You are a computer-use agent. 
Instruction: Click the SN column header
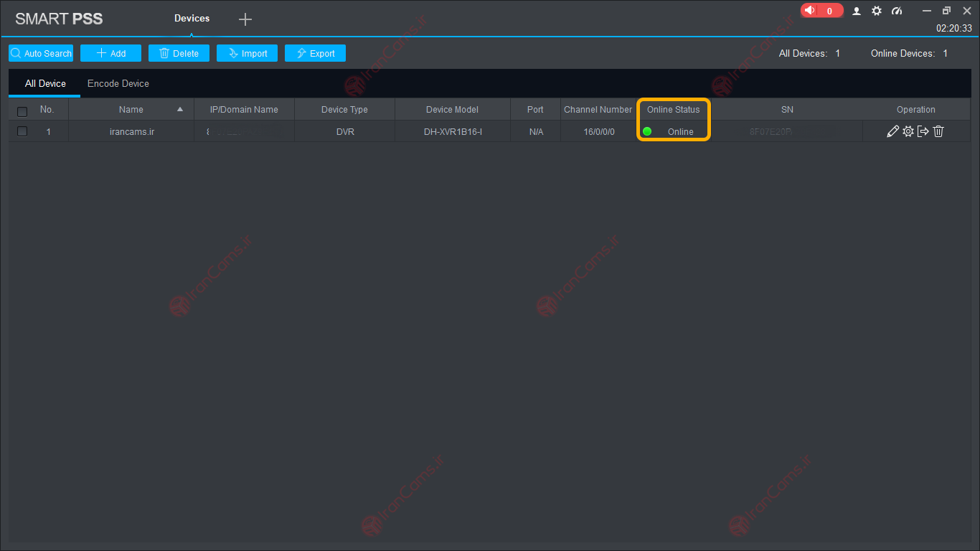(x=787, y=110)
